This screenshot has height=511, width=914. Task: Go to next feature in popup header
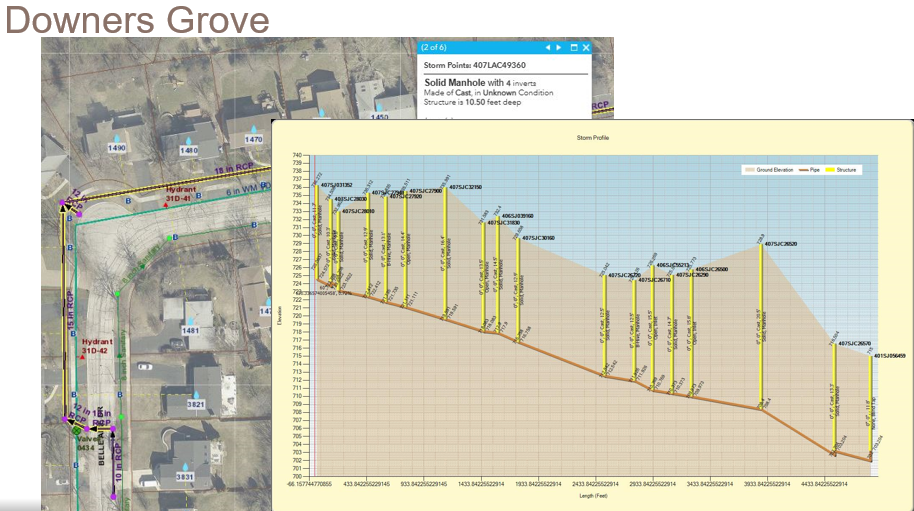coord(558,47)
